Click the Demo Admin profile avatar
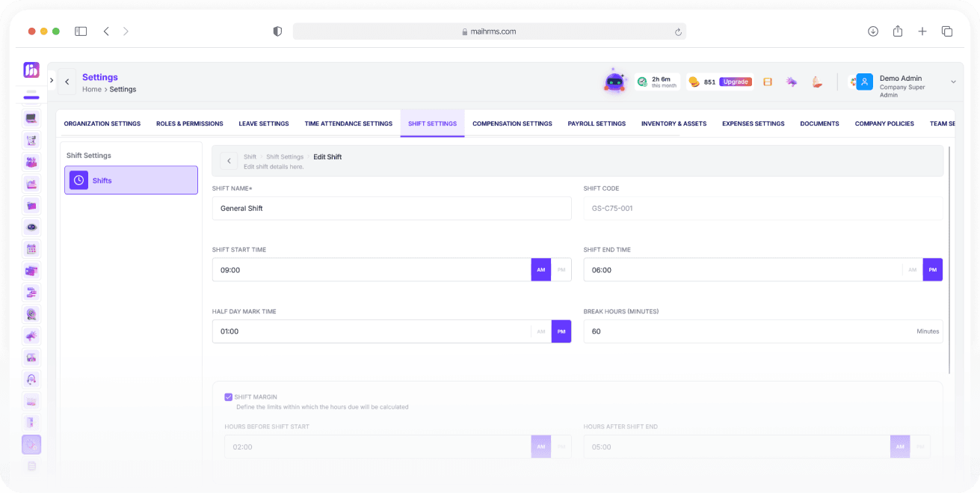The width and height of the screenshot is (980, 493). click(x=865, y=82)
